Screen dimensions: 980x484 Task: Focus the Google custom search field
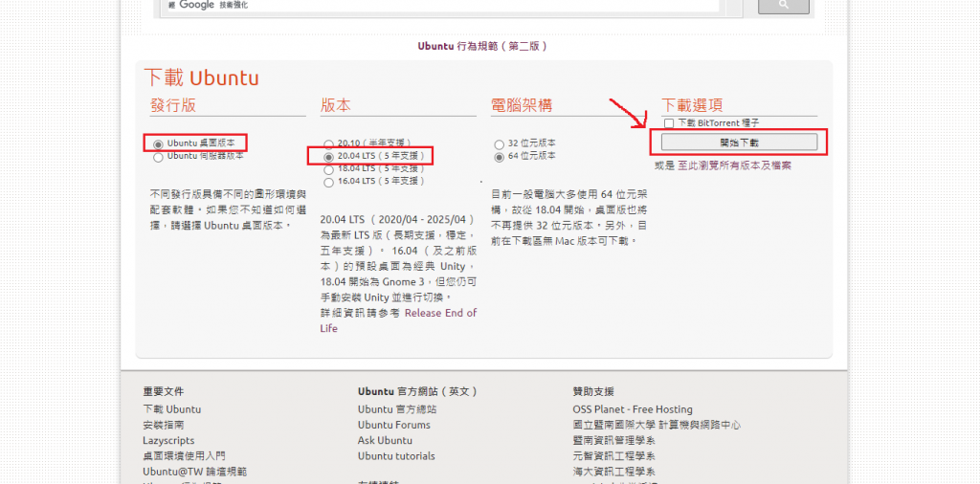443,6
